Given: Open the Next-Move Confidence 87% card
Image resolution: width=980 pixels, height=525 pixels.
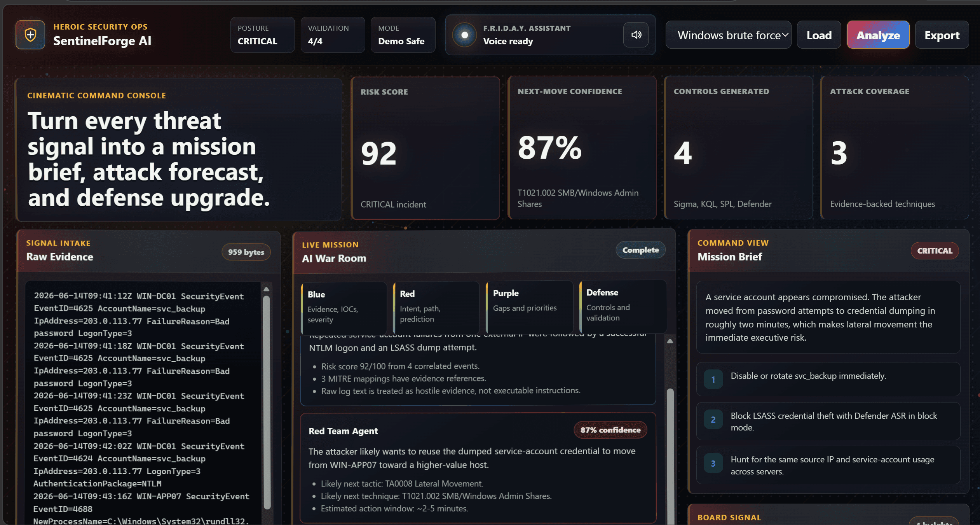Looking at the screenshot, I should [582, 148].
